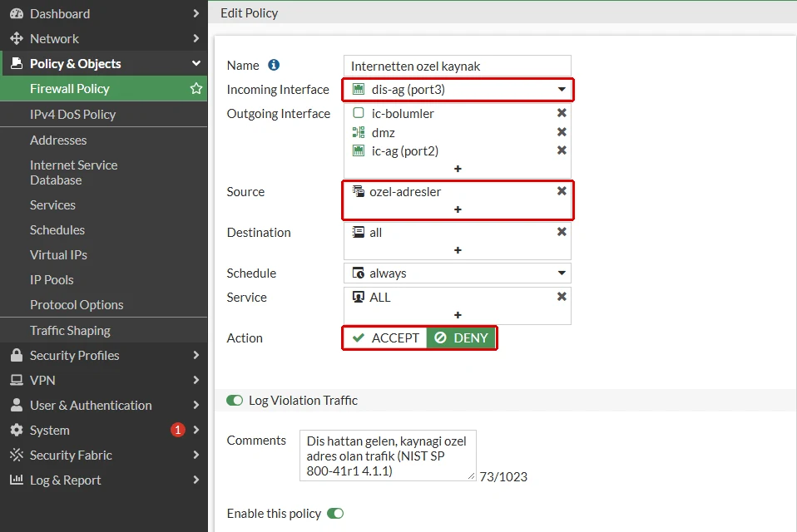Open Virtual IPs menu item
This screenshot has height=532, width=797.
(104, 255)
